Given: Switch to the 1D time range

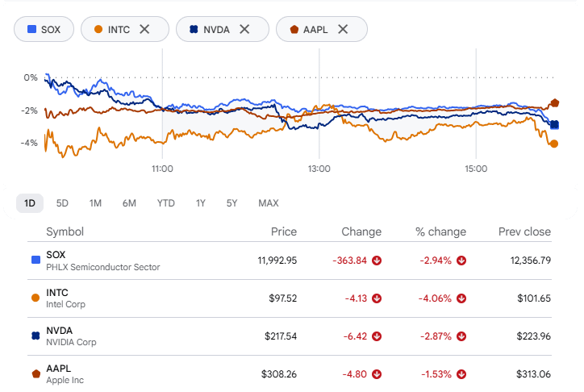Looking at the screenshot, I should coord(30,203).
